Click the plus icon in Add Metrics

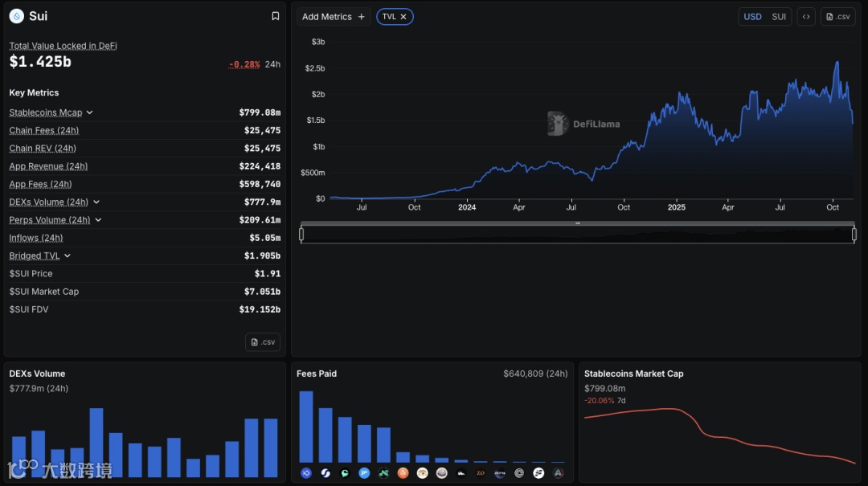[362, 17]
